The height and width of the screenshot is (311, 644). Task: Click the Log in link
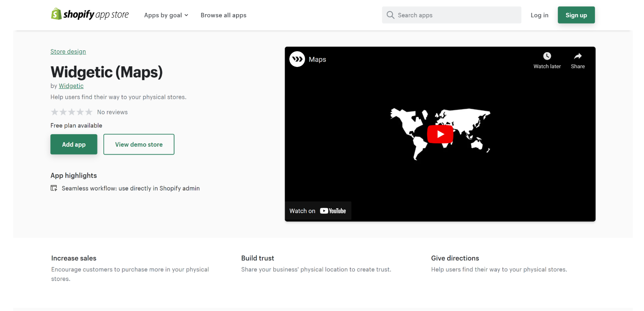coord(539,15)
